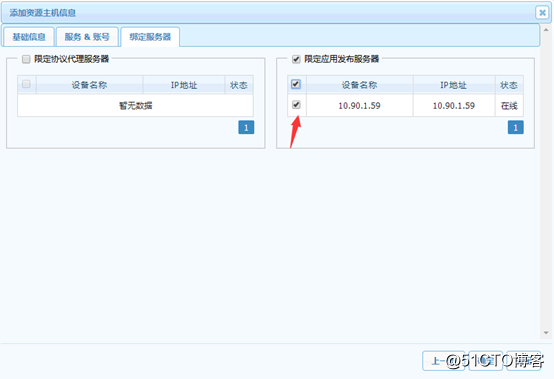Click the scrollbar up arrow
Image resolution: width=554 pixels, height=379 pixels.
click(x=546, y=30)
